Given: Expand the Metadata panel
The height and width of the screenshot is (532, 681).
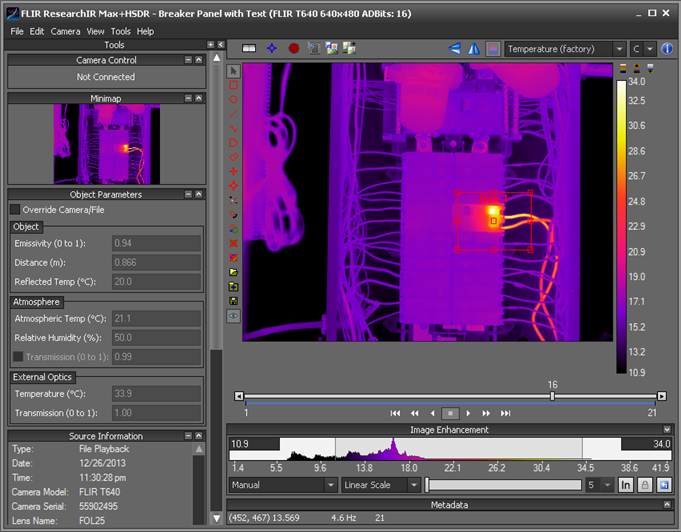Looking at the screenshot, I should [667, 505].
